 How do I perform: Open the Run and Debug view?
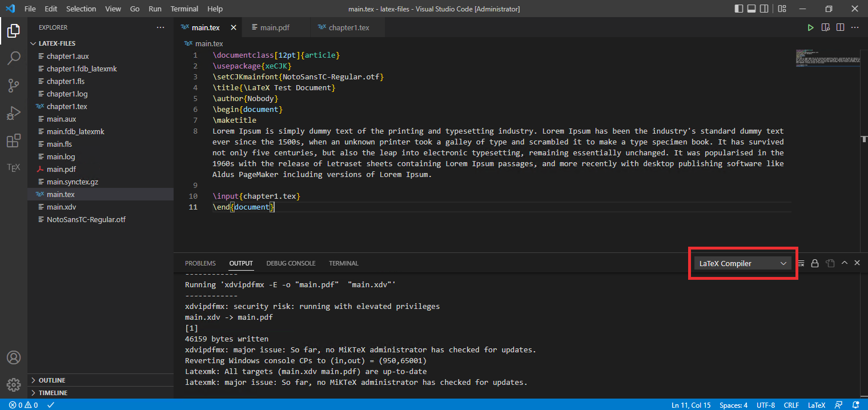(14, 113)
